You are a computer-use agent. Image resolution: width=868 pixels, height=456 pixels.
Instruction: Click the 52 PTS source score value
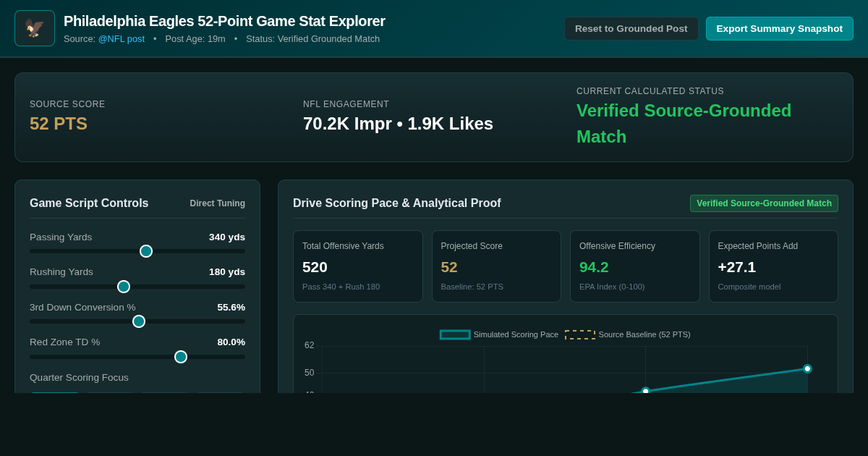(59, 124)
